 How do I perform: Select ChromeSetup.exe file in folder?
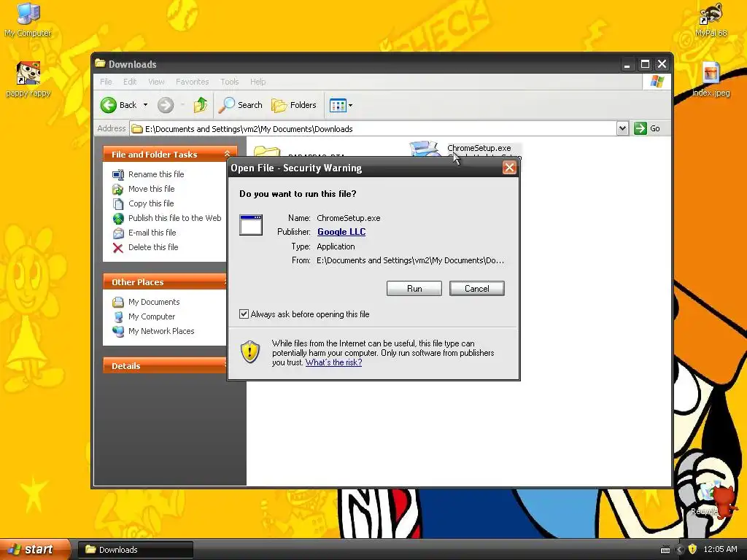click(x=479, y=148)
